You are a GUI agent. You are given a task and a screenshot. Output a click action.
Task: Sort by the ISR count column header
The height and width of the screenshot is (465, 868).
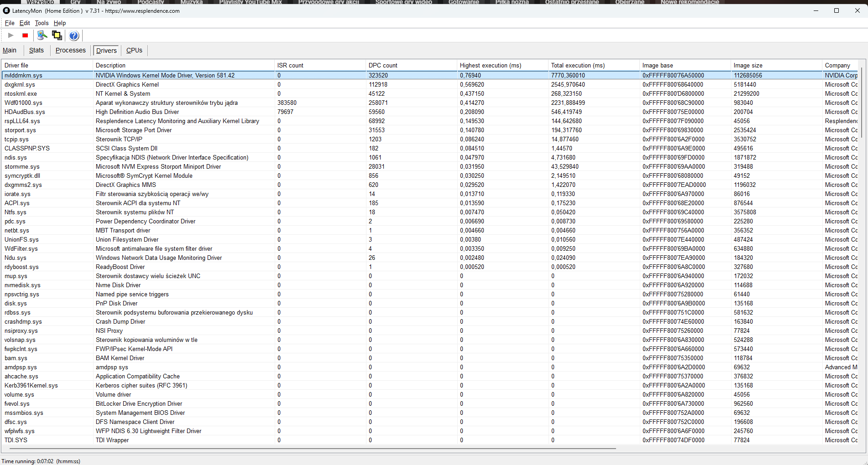(x=290, y=65)
